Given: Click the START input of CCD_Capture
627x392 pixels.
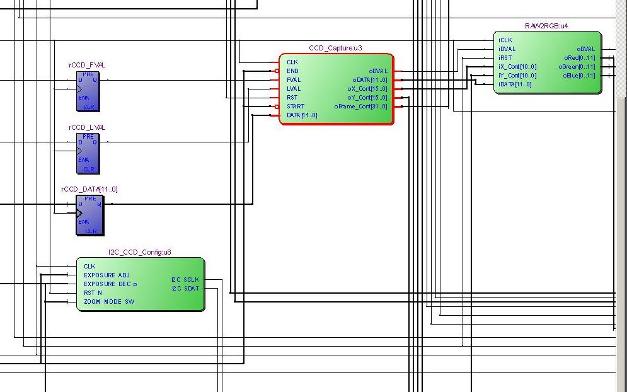Looking at the screenshot, I should pos(295,106).
